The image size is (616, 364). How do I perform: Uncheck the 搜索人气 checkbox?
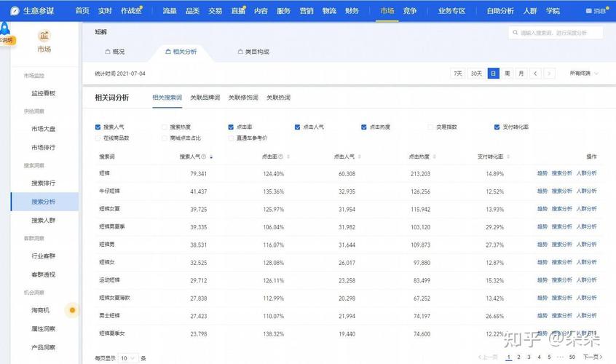tap(98, 127)
